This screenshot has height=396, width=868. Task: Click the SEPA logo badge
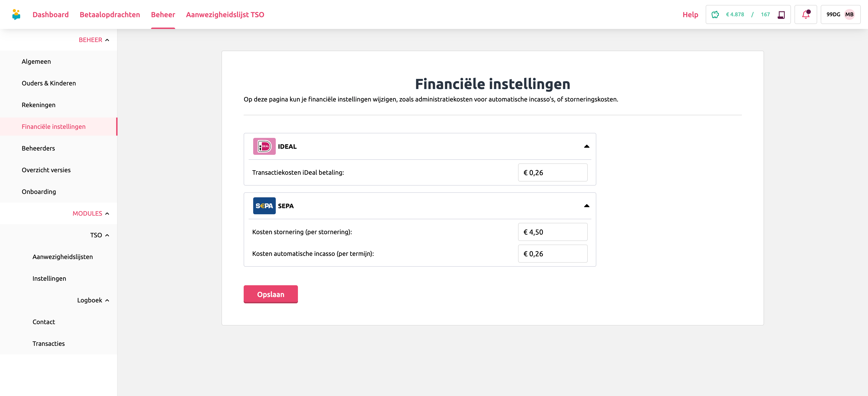click(264, 206)
